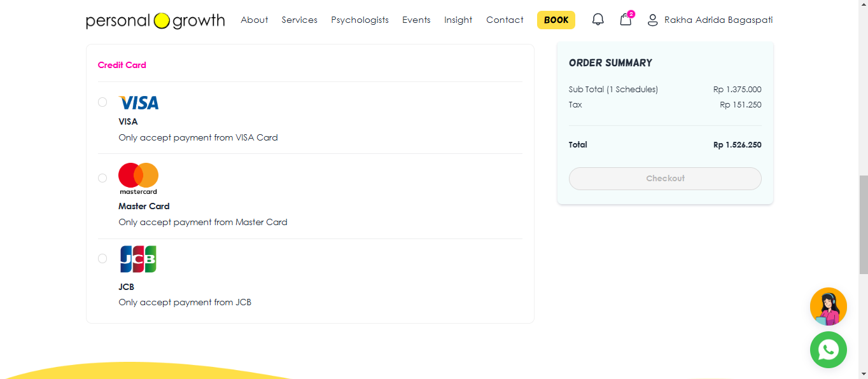Screen dimensions: 868x379
Task: Click the JCB logo image
Action: tap(138, 259)
